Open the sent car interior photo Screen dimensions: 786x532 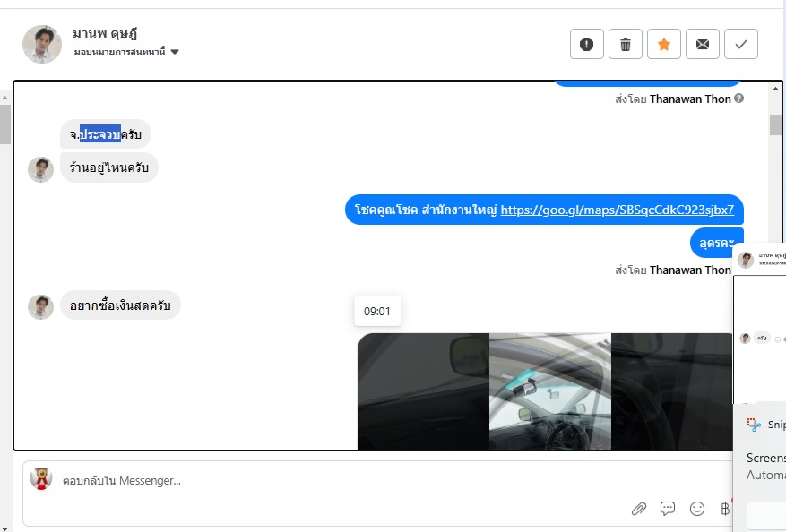545,391
